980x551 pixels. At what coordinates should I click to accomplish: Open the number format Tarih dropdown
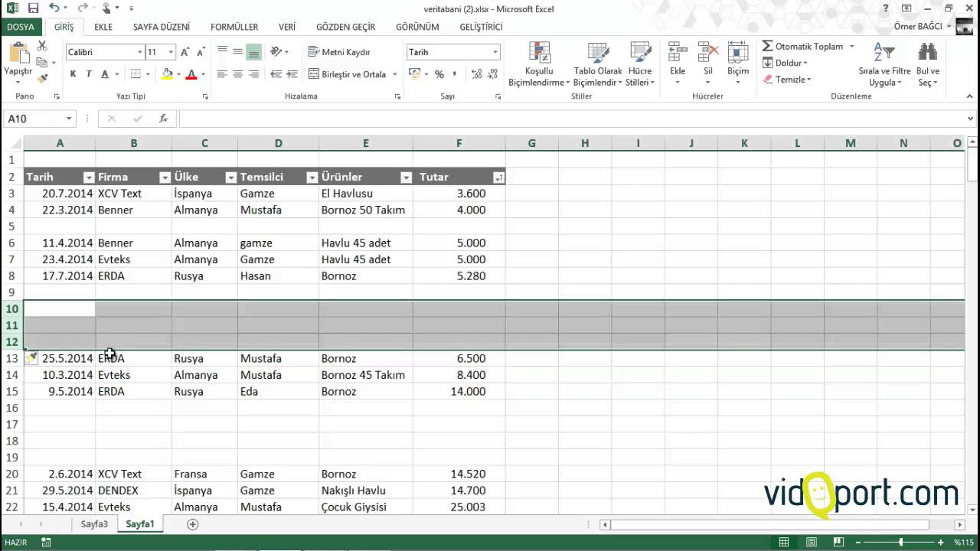[x=495, y=52]
